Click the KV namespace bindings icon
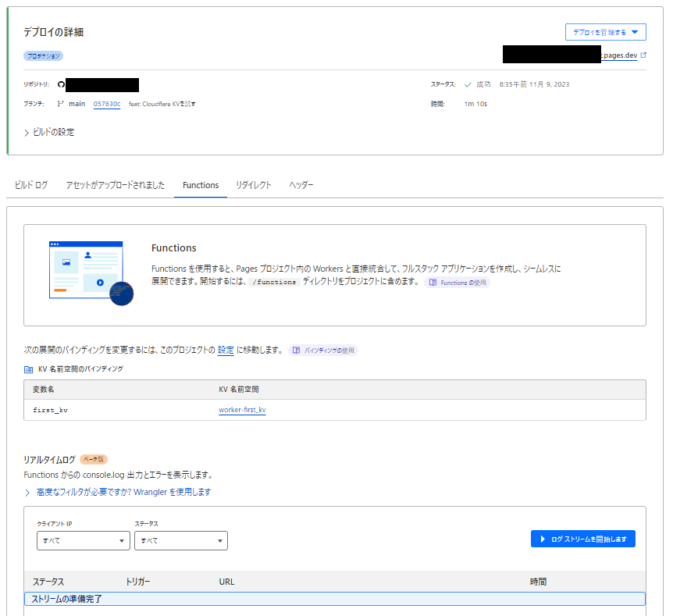 point(28,369)
